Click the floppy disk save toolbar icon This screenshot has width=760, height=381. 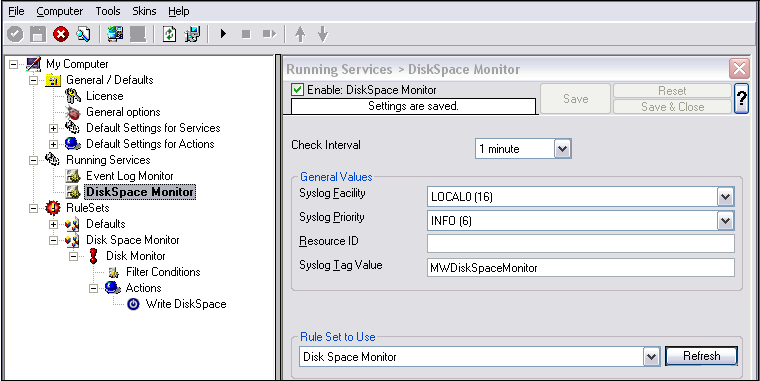point(38,34)
